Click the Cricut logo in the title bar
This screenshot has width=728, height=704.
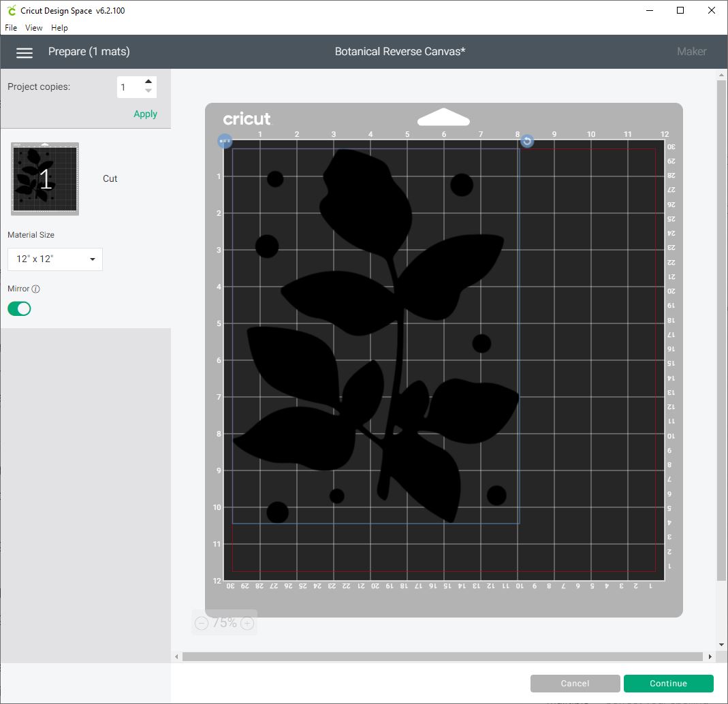click(x=10, y=10)
